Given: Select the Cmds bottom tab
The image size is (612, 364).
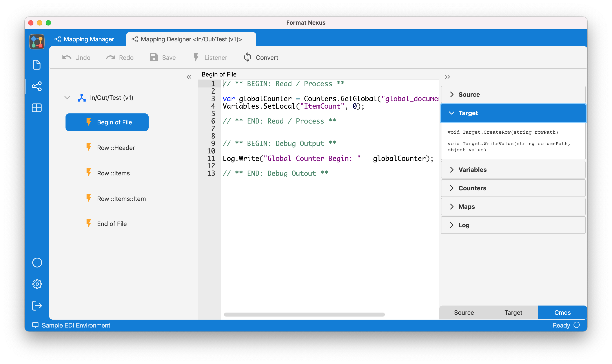Looking at the screenshot, I should [x=563, y=313].
